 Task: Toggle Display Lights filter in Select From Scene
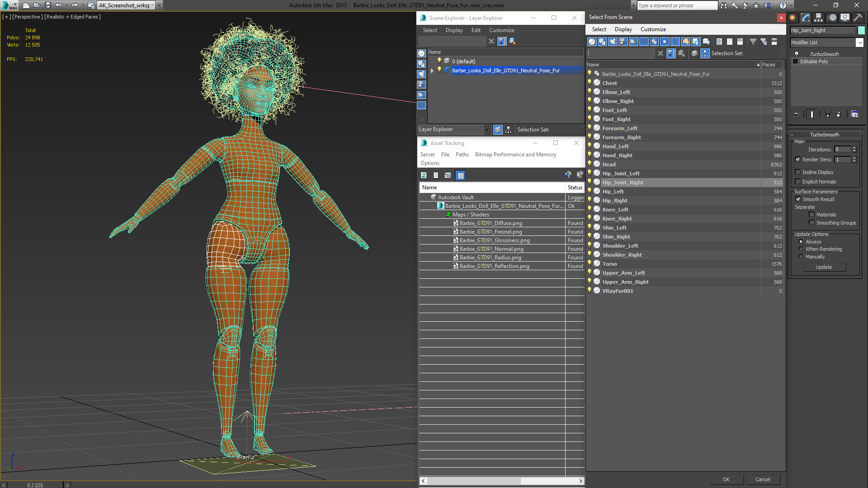click(613, 42)
